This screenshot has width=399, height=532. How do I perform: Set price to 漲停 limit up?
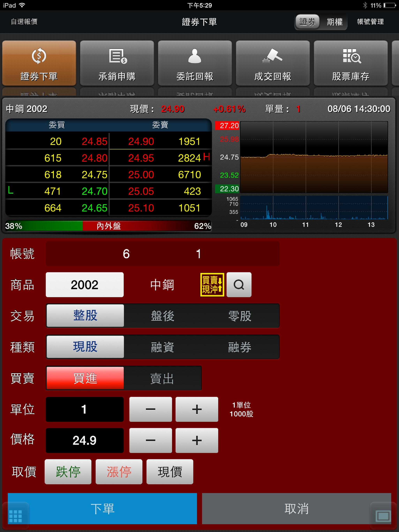(x=119, y=472)
